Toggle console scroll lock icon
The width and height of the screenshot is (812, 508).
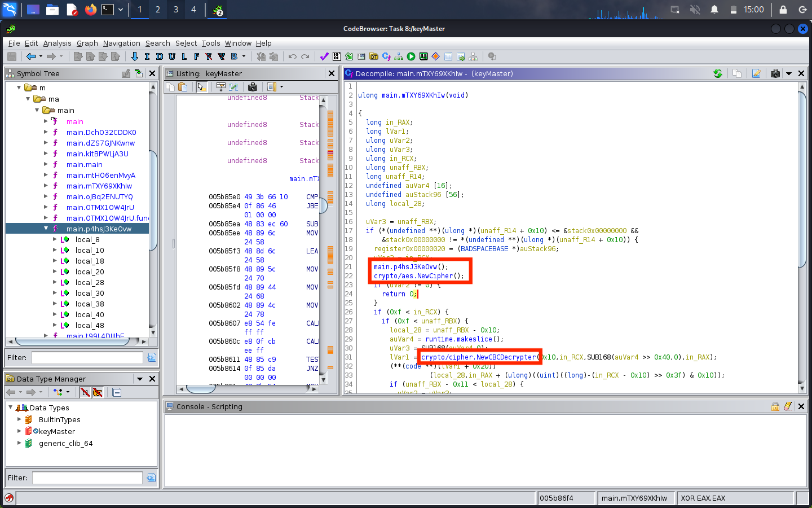coord(775,406)
